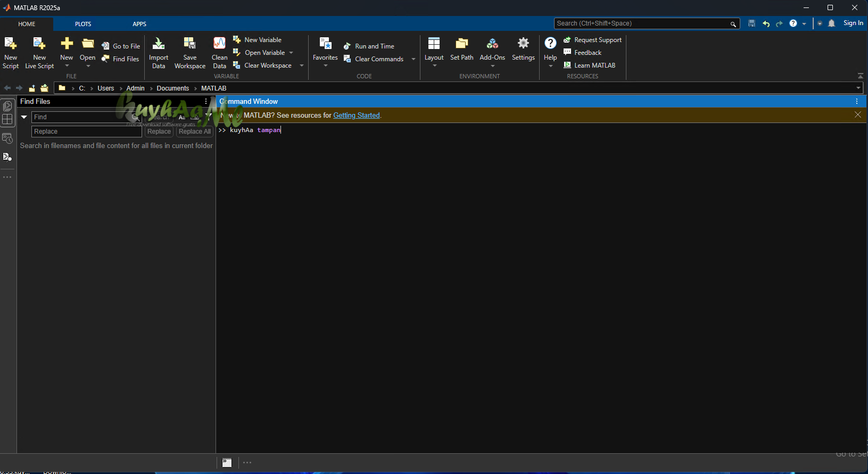868x474 pixels.
Task: Click Learn MATLAB
Action: (590, 66)
